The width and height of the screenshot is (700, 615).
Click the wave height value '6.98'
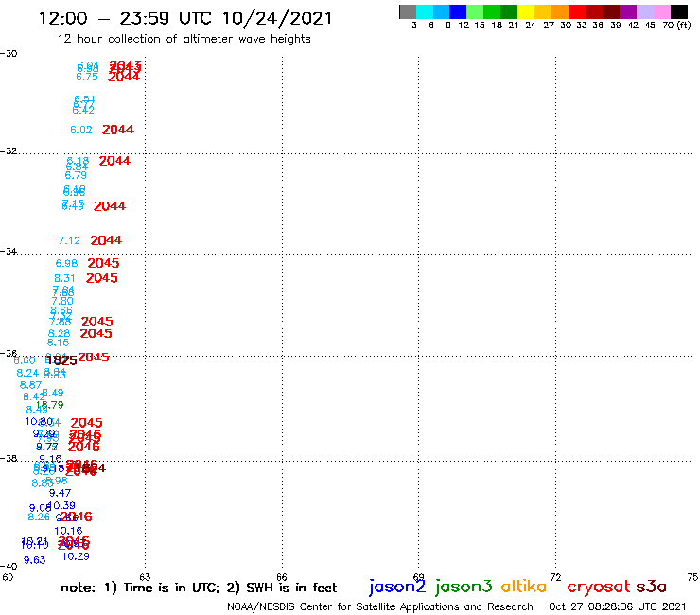click(x=66, y=264)
